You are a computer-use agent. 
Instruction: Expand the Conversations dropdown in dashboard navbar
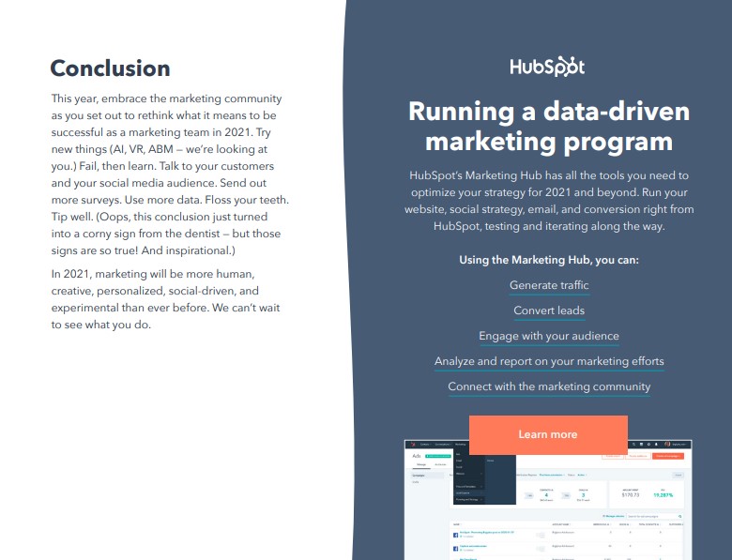pyautogui.click(x=442, y=444)
